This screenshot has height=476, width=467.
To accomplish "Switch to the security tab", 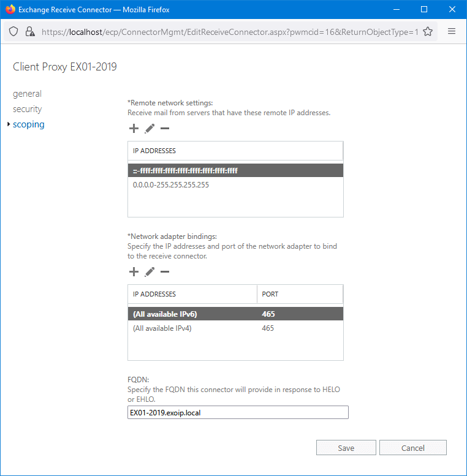I will (x=27, y=109).
